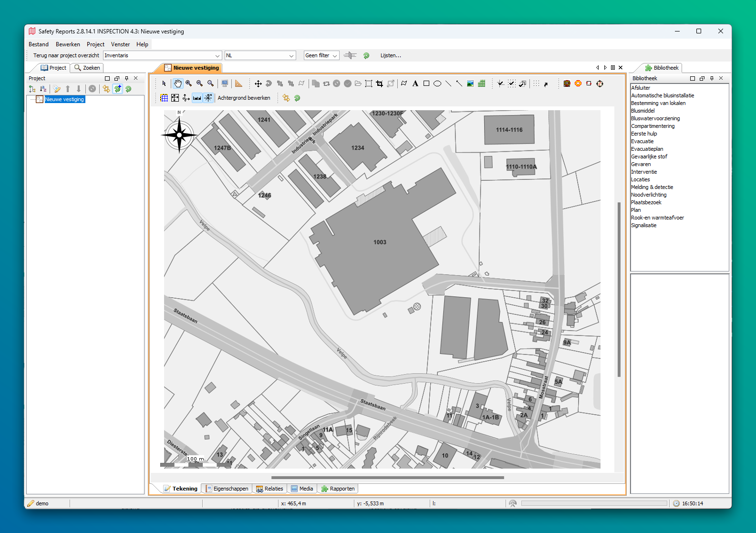Image resolution: width=756 pixels, height=533 pixels.
Task: Click the set-square measure tool icon
Action: (x=238, y=84)
